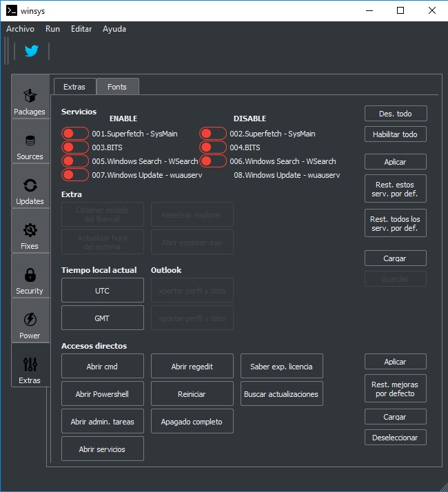
Task: Toggle 004.BITS disable switch
Action: pyautogui.click(x=212, y=147)
